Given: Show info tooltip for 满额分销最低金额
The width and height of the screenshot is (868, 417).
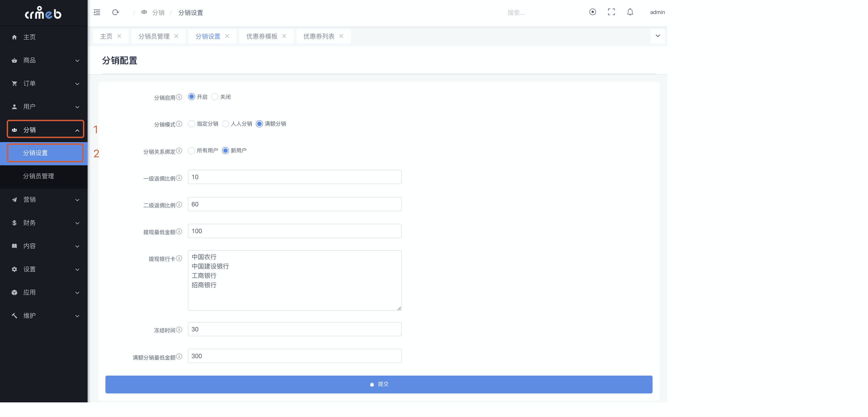Looking at the screenshot, I should coord(179,357).
